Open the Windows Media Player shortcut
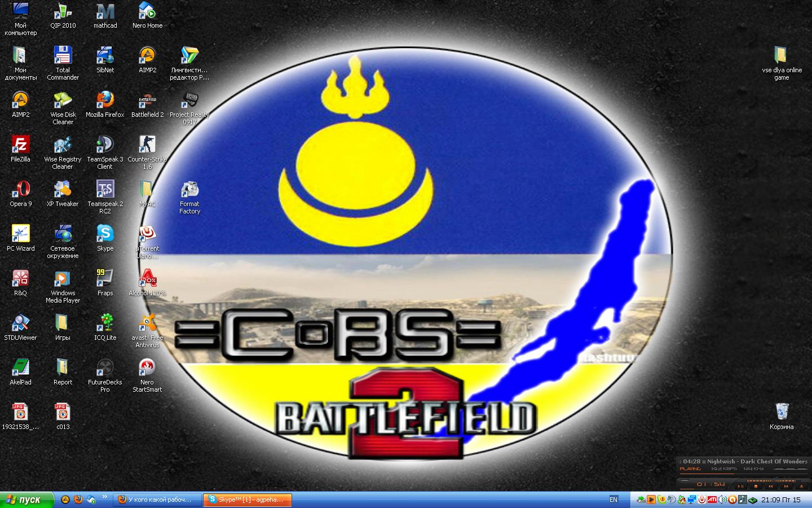 coord(63,286)
